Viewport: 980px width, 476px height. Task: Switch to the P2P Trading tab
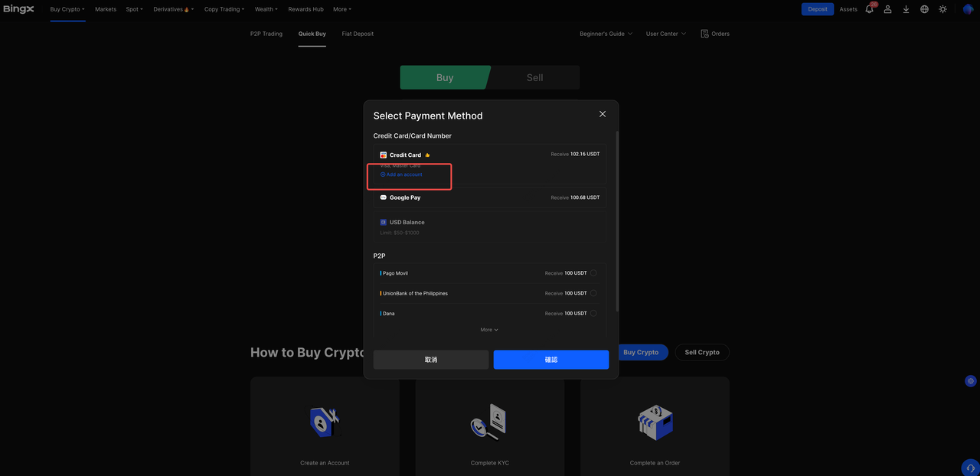tap(266, 34)
